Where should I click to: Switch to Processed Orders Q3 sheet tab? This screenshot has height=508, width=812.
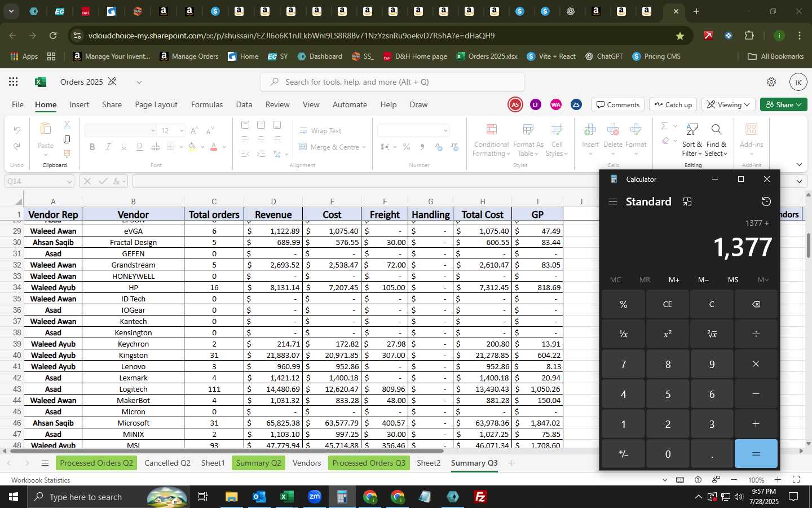[x=369, y=463]
